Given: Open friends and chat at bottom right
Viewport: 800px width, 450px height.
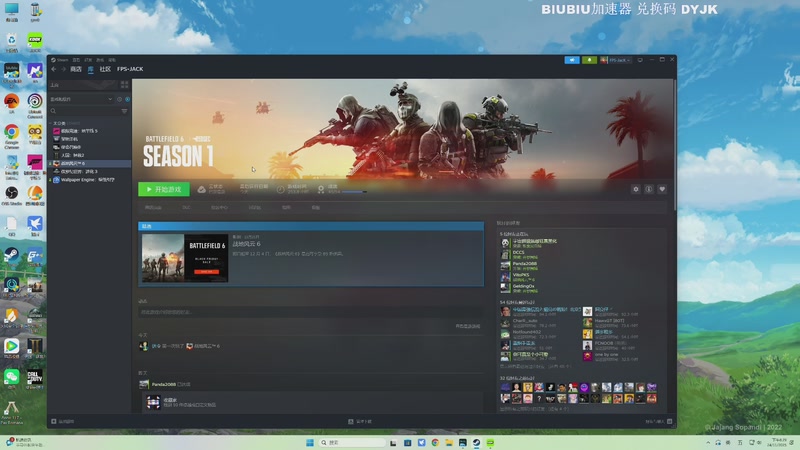Looking at the screenshot, I should pyautogui.click(x=659, y=421).
